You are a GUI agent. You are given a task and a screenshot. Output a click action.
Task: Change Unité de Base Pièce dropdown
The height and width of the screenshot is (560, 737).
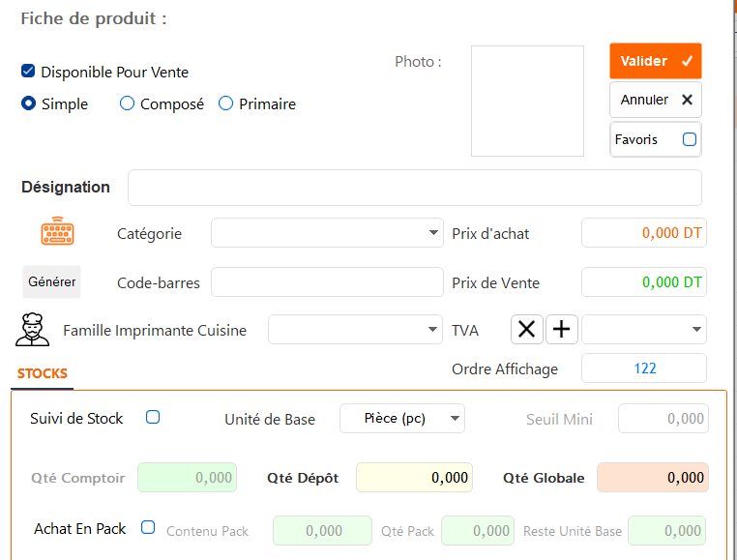[x=402, y=418]
